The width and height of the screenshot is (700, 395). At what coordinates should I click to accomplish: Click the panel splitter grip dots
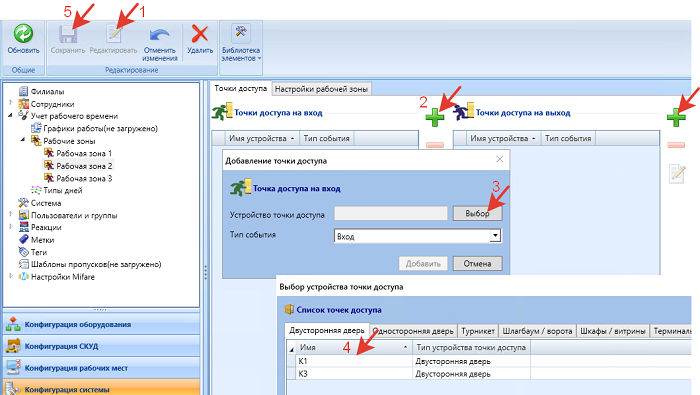click(x=205, y=272)
